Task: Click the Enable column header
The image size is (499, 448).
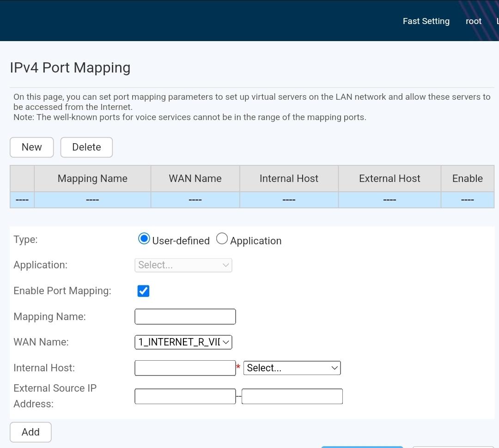Action: [467, 179]
